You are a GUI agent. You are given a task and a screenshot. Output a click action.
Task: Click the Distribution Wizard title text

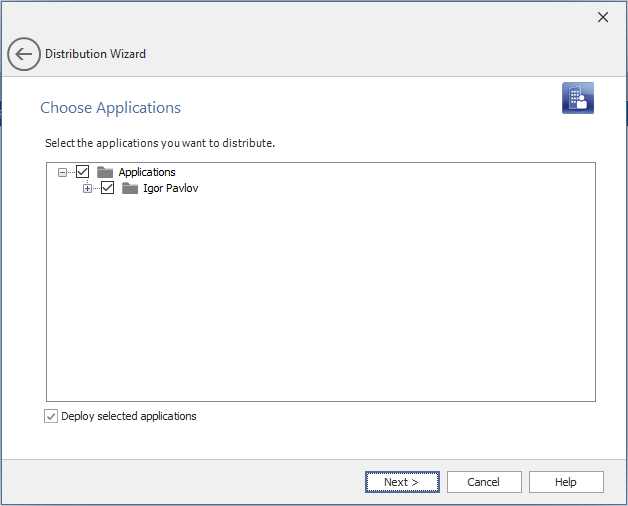coord(95,54)
